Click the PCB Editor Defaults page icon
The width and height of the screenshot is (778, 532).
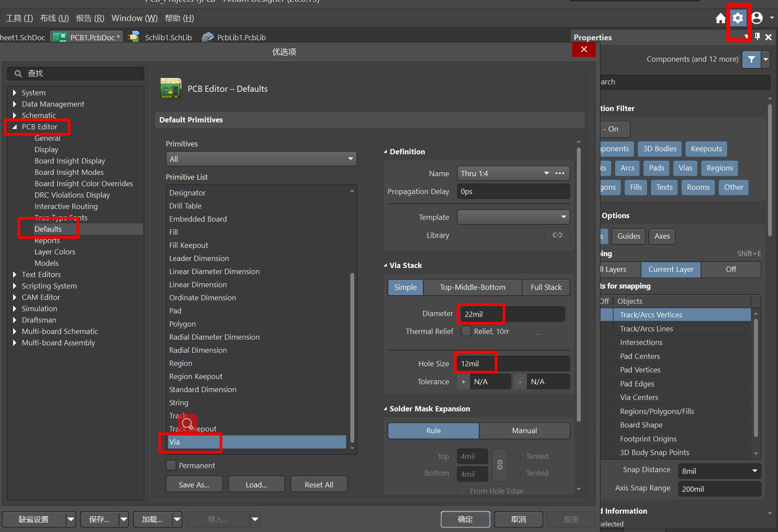(x=171, y=88)
